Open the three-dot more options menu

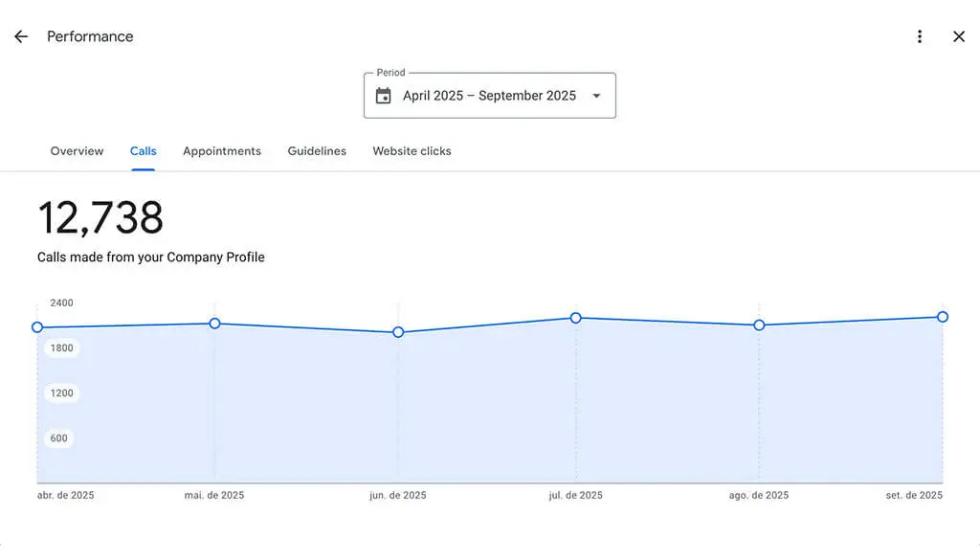pyautogui.click(x=920, y=36)
